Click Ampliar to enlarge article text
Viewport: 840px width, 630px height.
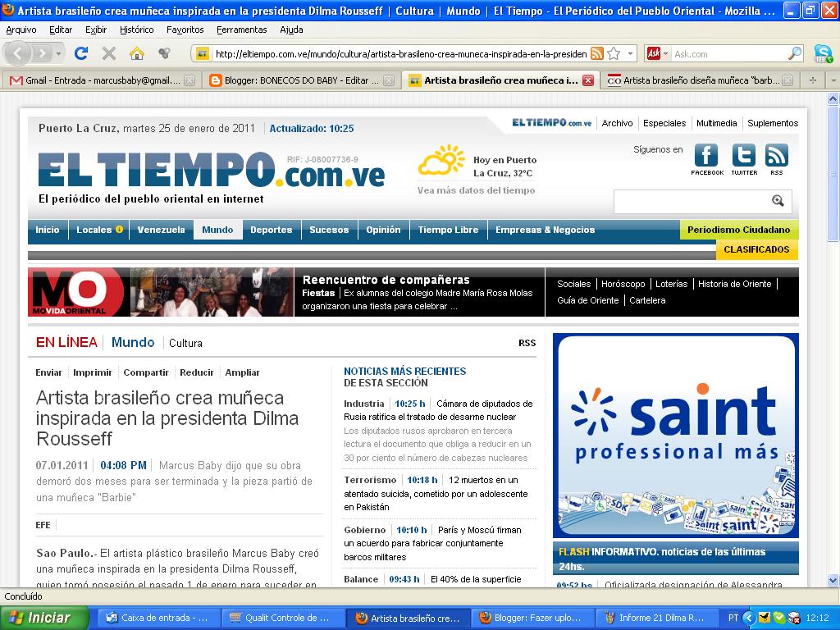click(x=242, y=372)
